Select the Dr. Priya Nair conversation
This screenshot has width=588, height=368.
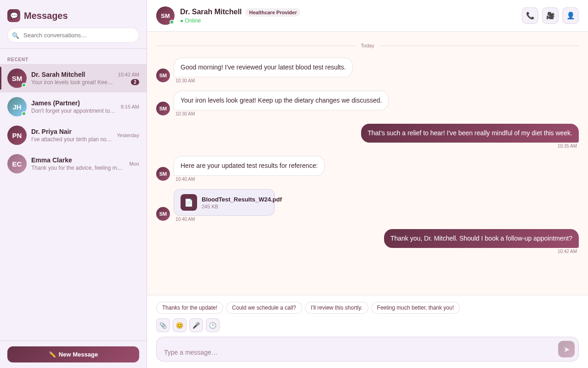click(x=73, y=135)
